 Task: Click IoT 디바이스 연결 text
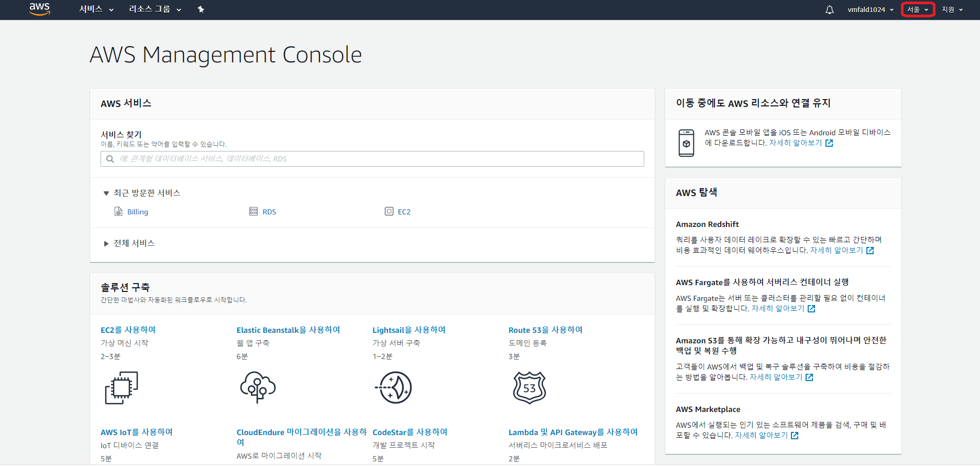coord(130,445)
